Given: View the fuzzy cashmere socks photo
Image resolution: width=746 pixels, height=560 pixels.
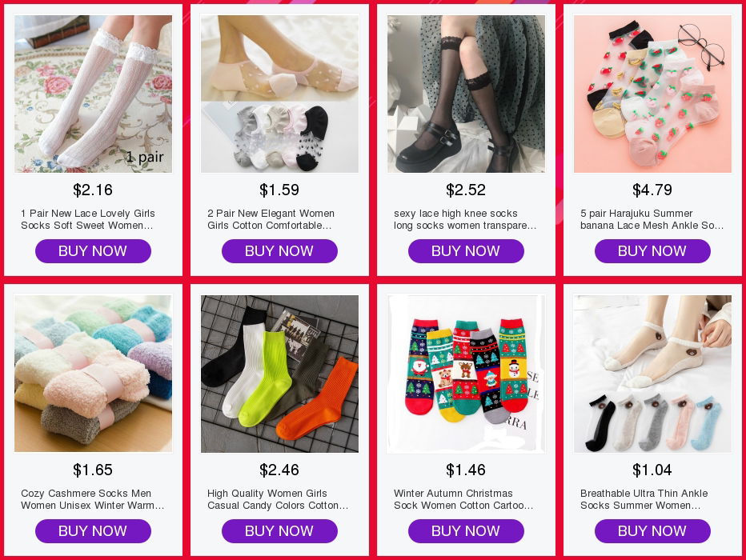Looking at the screenshot, I should (x=93, y=374).
